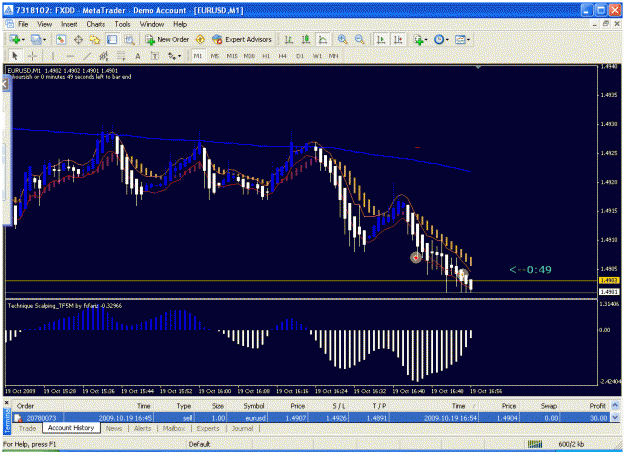The height and width of the screenshot is (452, 625).
Task: Switch to the Journal tab
Action: pyautogui.click(x=242, y=428)
